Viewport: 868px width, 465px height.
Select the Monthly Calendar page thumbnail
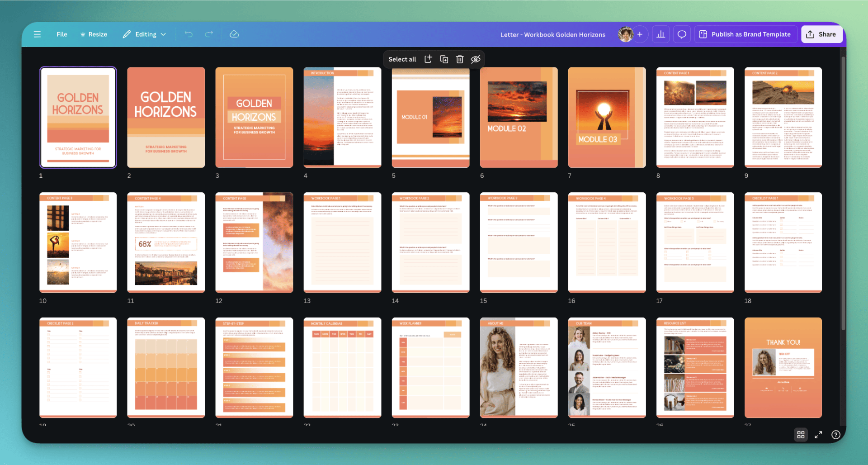[342, 368]
